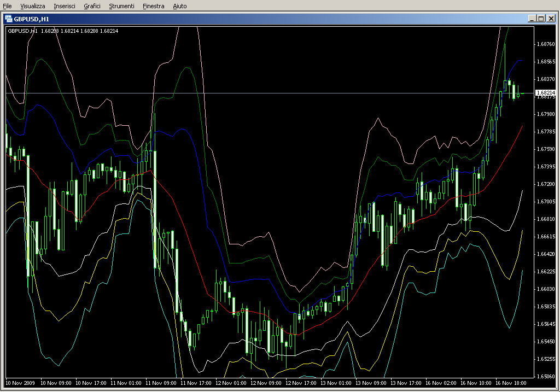560x392 pixels.
Task: Close the GBPUSD,H1 chart window
Action: 551,19
